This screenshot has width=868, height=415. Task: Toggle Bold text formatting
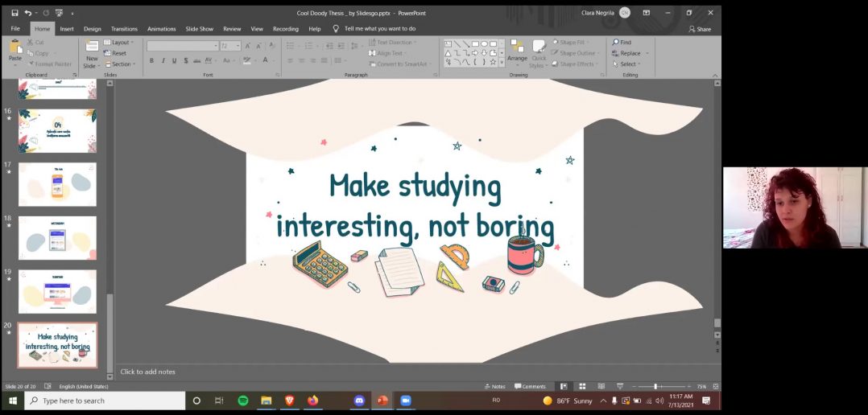pos(151,60)
